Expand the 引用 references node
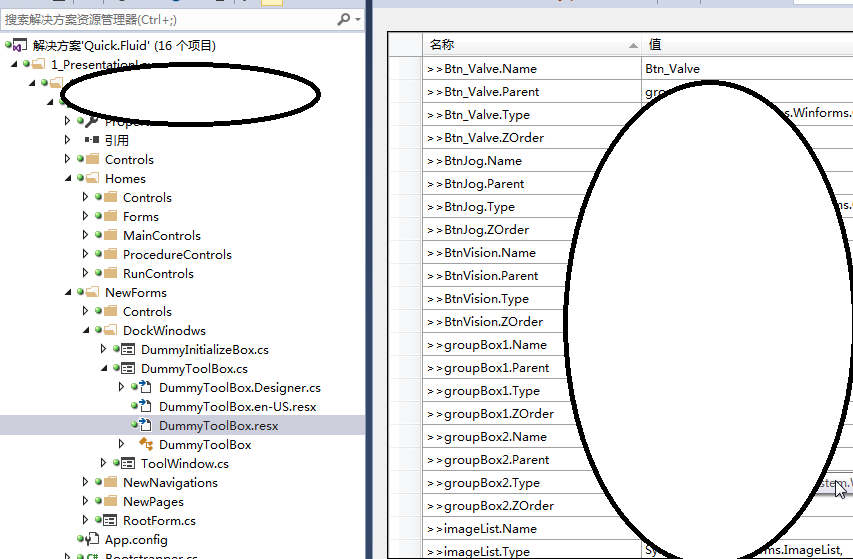853x559 pixels. 67,140
